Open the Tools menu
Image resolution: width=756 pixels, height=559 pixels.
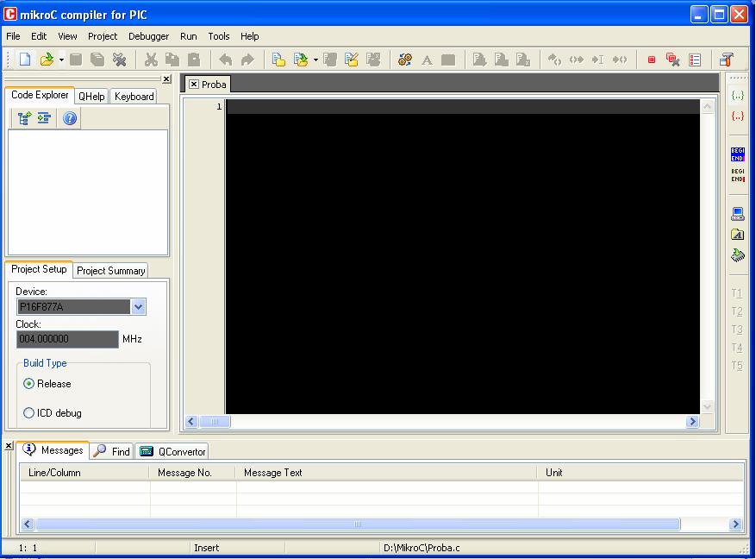tap(218, 36)
